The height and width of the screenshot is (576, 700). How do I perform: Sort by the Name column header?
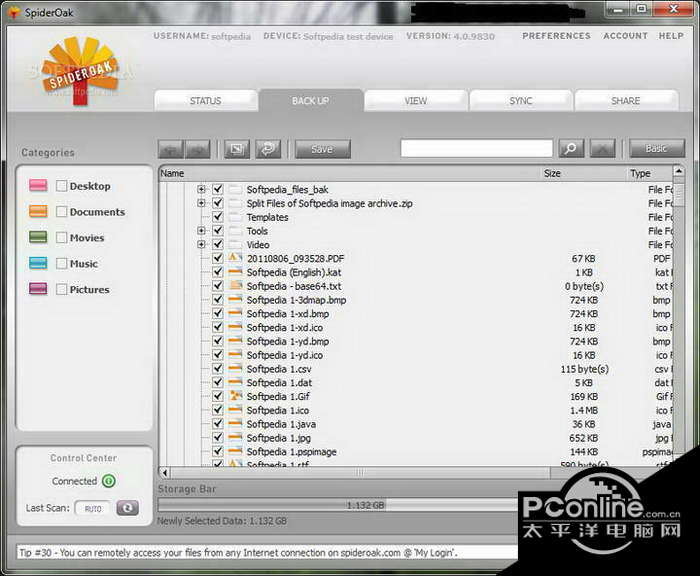tap(172, 173)
